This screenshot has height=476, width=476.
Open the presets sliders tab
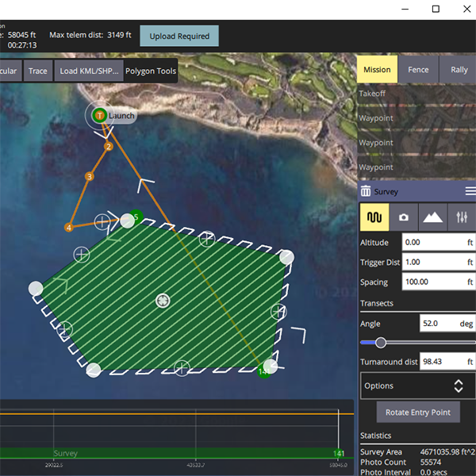pyautogui.click(x=462, y=217)
